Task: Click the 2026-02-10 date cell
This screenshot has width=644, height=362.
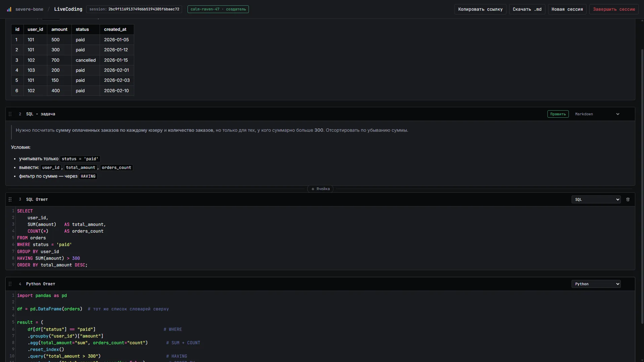Action: [x=117, y=91]
